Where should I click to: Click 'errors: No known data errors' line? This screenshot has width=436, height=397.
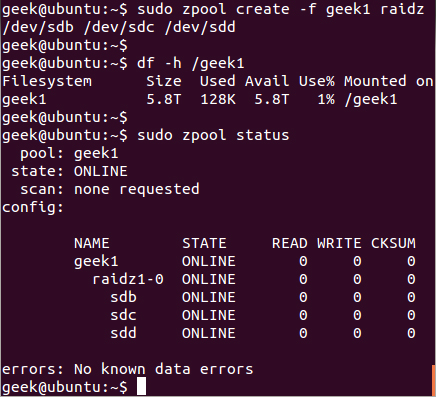(x=128, y=369)
